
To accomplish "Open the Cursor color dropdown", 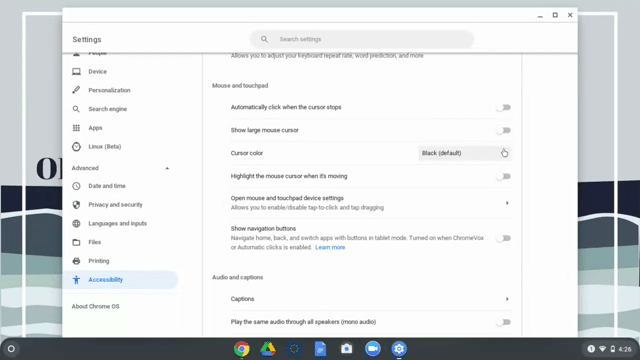I will (x=464, y=153).
